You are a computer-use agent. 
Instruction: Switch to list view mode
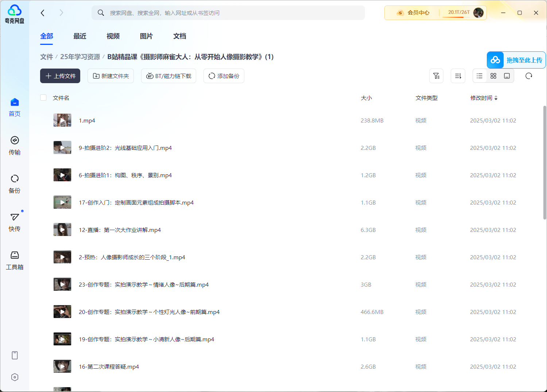tap(480, 76)
